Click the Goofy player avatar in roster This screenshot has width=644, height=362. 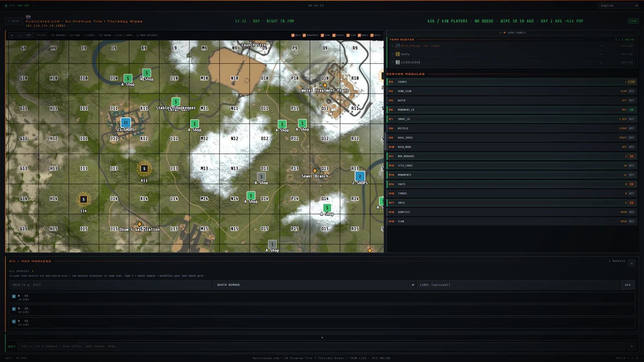398,54
